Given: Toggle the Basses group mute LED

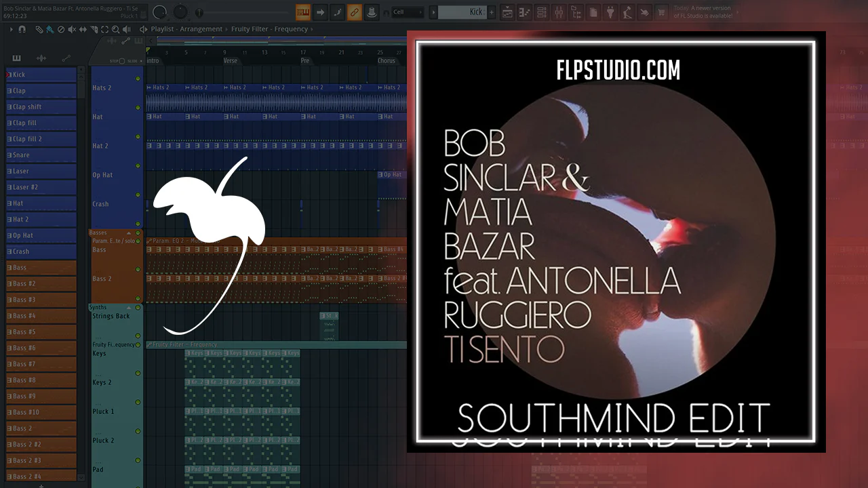Looking at the screenshot, I should pos(138,233).
